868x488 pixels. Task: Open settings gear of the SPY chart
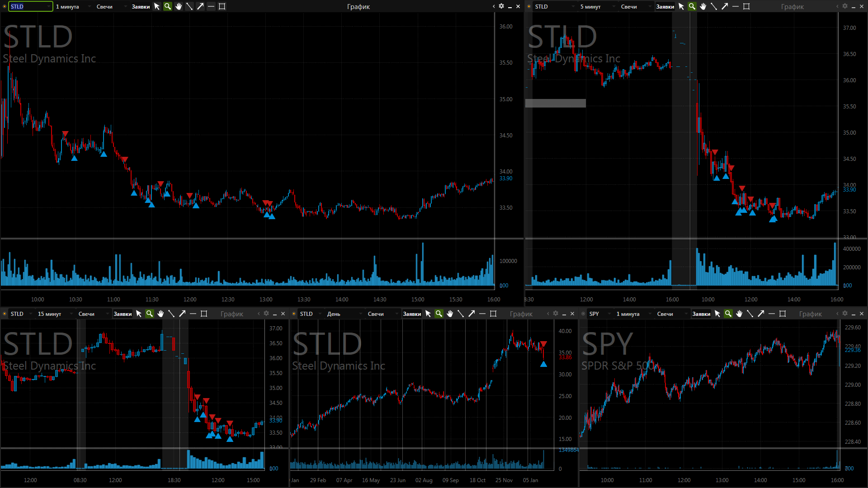[845, 314]
